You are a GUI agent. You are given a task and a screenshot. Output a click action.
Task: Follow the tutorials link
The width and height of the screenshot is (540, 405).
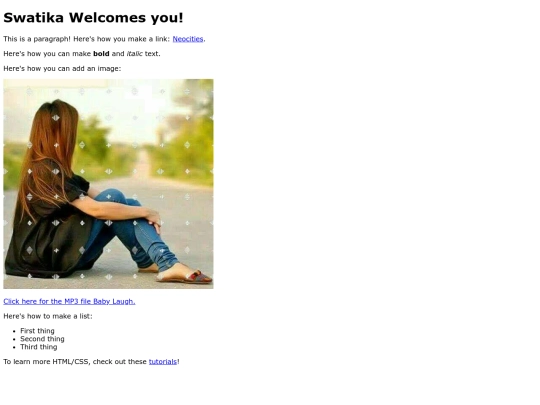163,362
